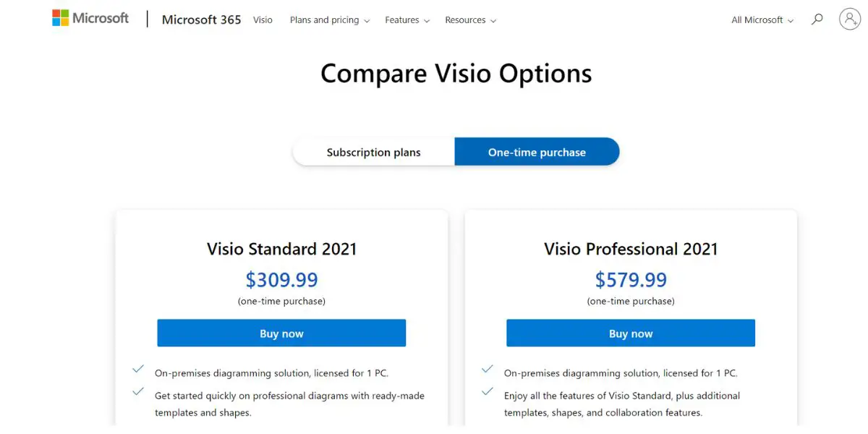
Task: Open the Visio nav link
Action: (x=263, y=20)
